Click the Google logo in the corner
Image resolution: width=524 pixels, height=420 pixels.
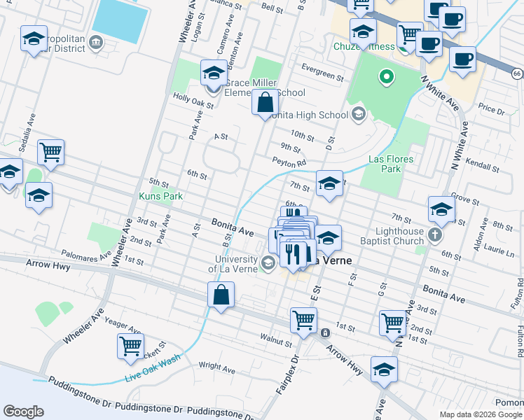(23, 412)
